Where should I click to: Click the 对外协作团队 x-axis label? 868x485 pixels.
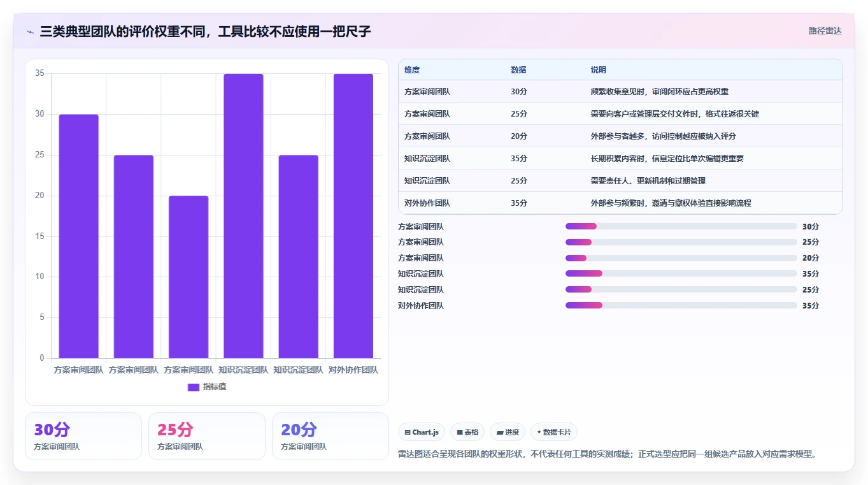(353, 370)
